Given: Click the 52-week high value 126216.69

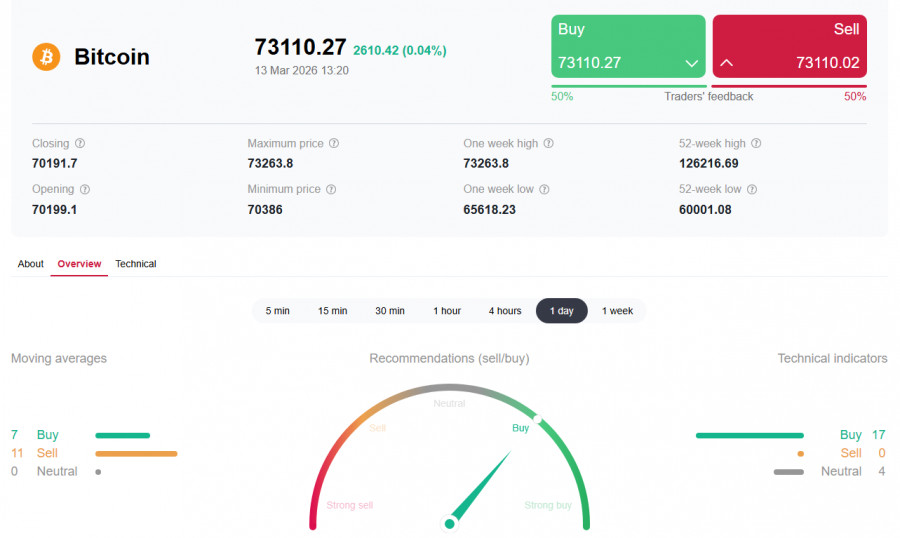Looking at the screenshot, I should coord(709,164).
